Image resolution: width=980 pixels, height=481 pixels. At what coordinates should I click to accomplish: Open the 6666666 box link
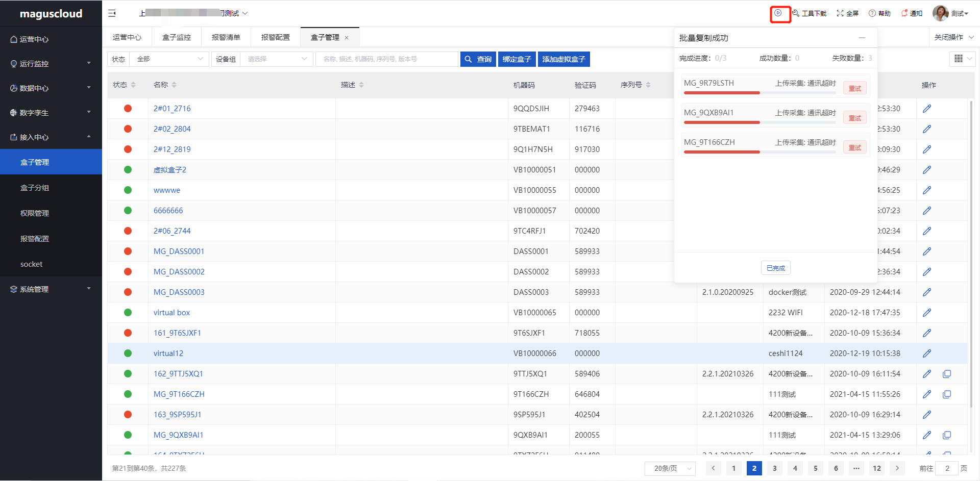tap(168, 211)
